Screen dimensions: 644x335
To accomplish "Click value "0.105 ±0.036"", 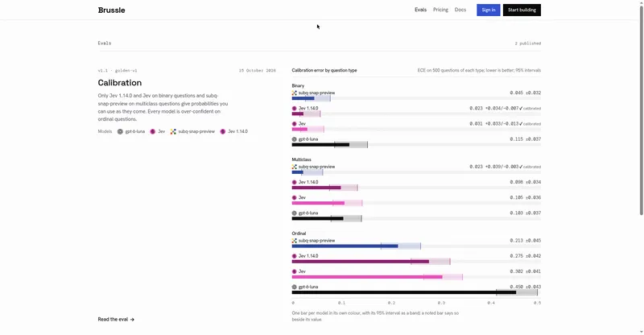I will click(x=526, y=198).
